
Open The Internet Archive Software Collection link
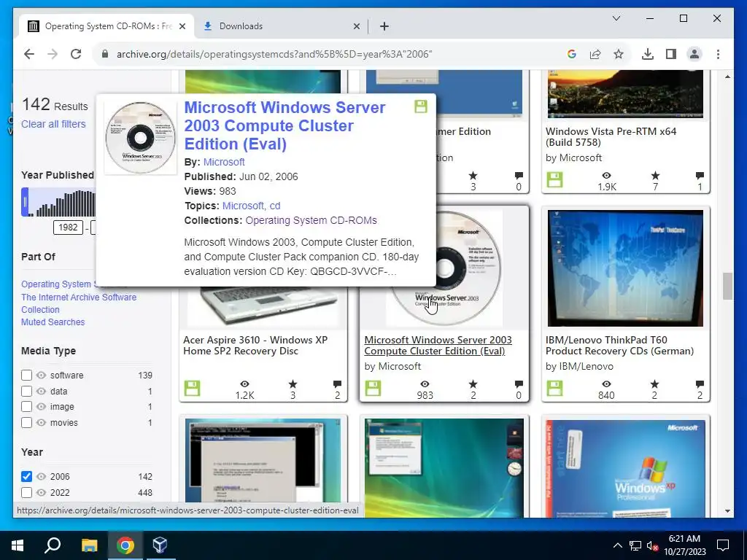(x=79, y=303)
